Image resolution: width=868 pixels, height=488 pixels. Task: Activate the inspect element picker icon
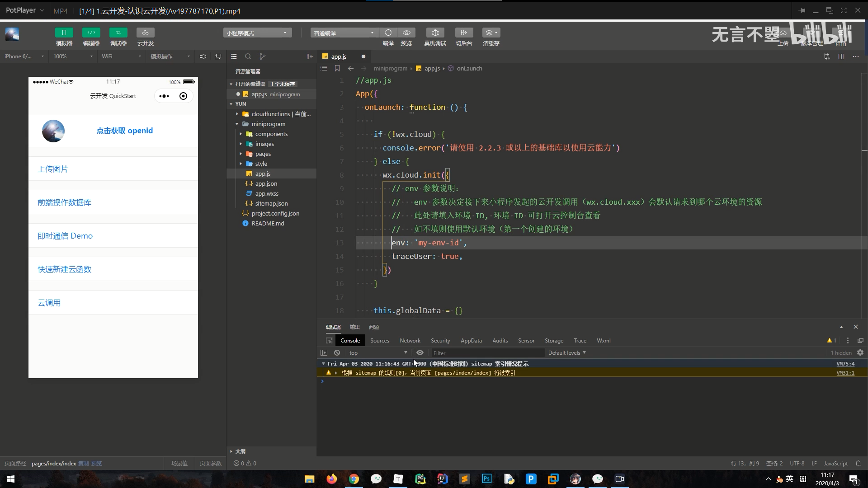[x=329, y=341]
